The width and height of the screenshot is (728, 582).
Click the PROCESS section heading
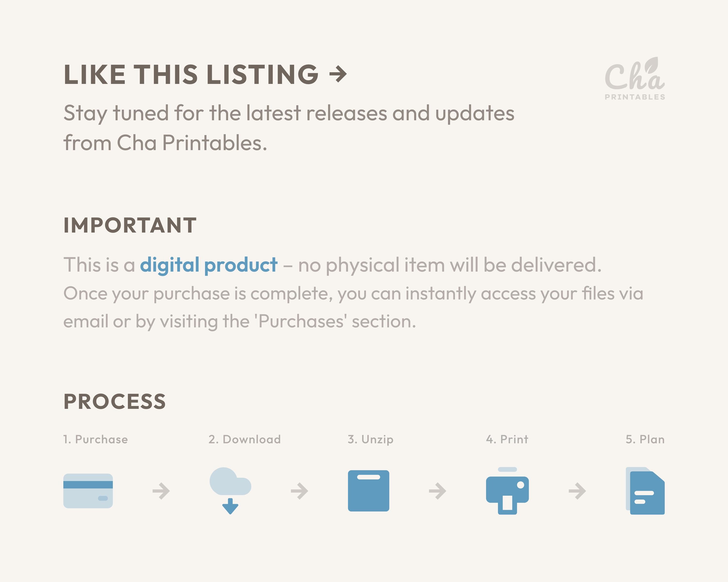tap(115, 402)
